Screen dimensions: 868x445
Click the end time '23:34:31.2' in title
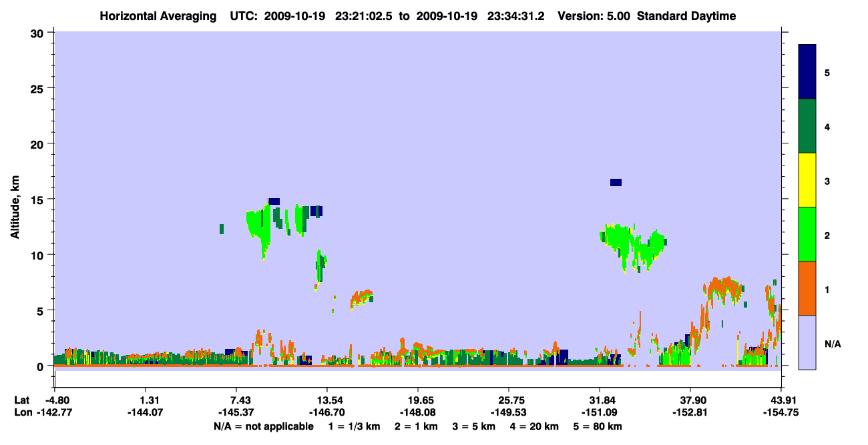click(x=515, y=16)
